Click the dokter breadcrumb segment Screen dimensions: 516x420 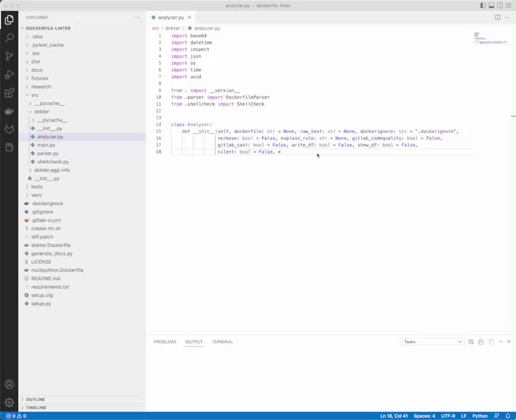click(172, 28)
